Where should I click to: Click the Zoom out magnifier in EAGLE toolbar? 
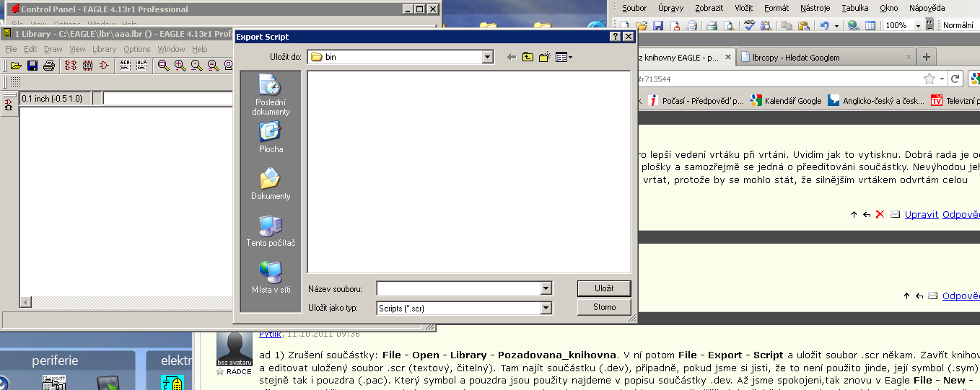[x=196, y=66]
